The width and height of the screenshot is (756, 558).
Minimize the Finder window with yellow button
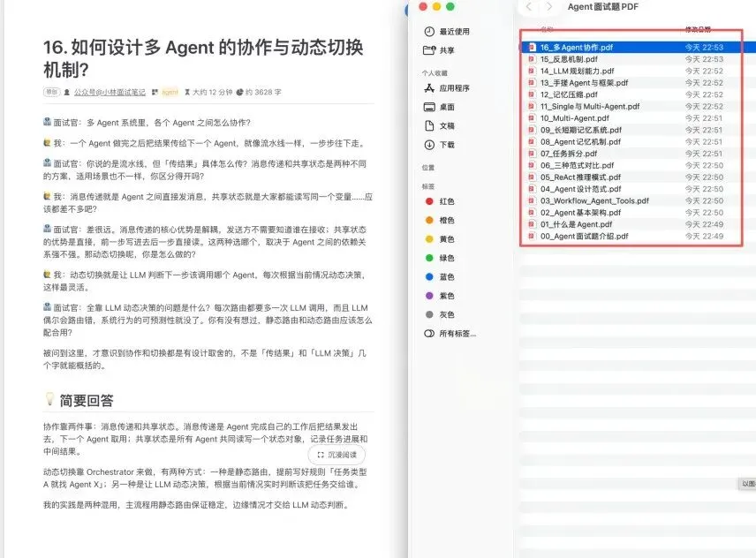pyautogui.click(x=436, y=6)
